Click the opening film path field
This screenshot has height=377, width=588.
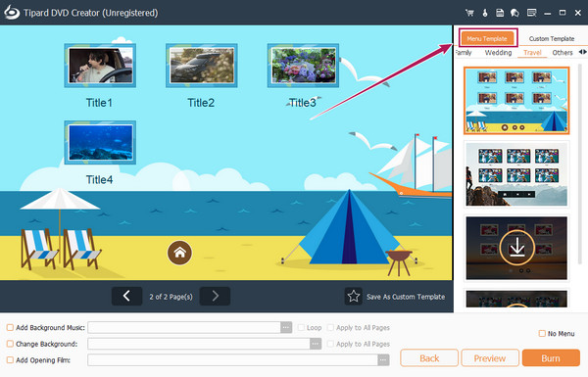[x=233, y=360]
